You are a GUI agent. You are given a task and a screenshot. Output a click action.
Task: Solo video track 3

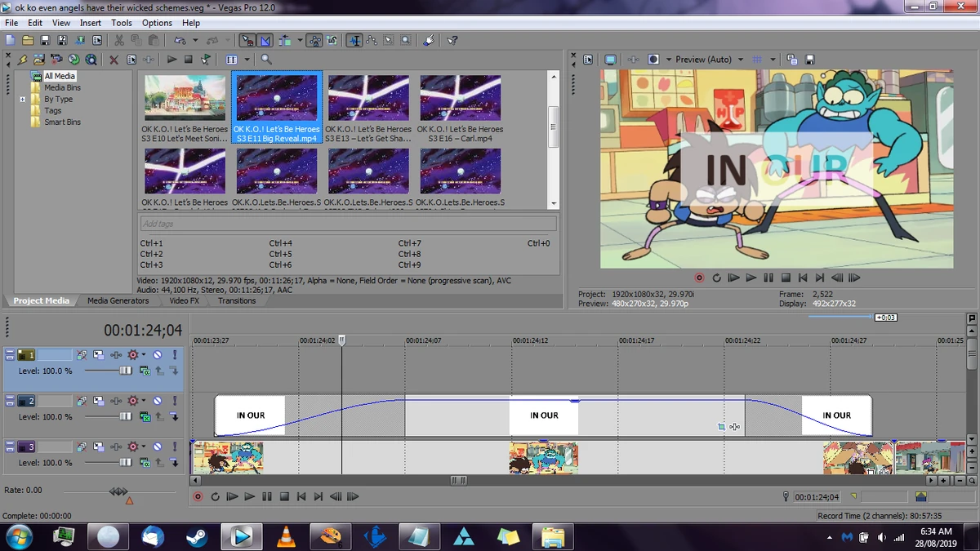click(174, 447)
